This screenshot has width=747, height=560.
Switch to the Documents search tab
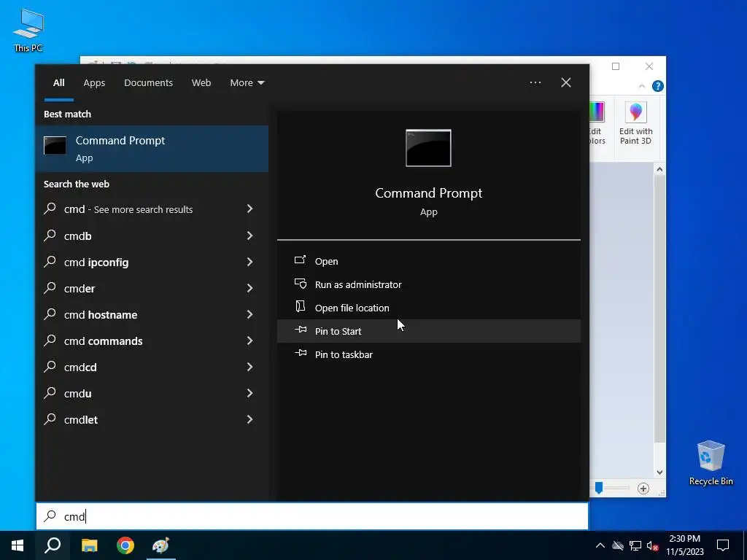pyautogui.click(x=148, y=83)
